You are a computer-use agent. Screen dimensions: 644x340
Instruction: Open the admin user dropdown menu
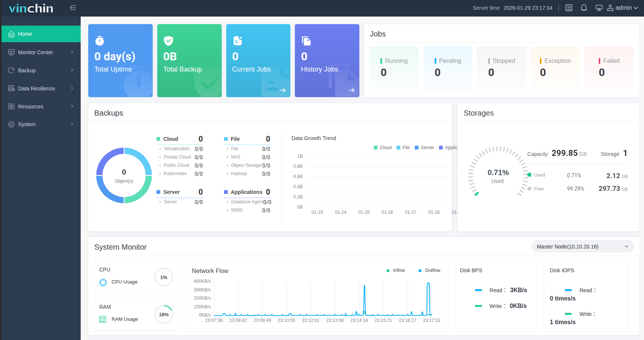tap(623, 8)
